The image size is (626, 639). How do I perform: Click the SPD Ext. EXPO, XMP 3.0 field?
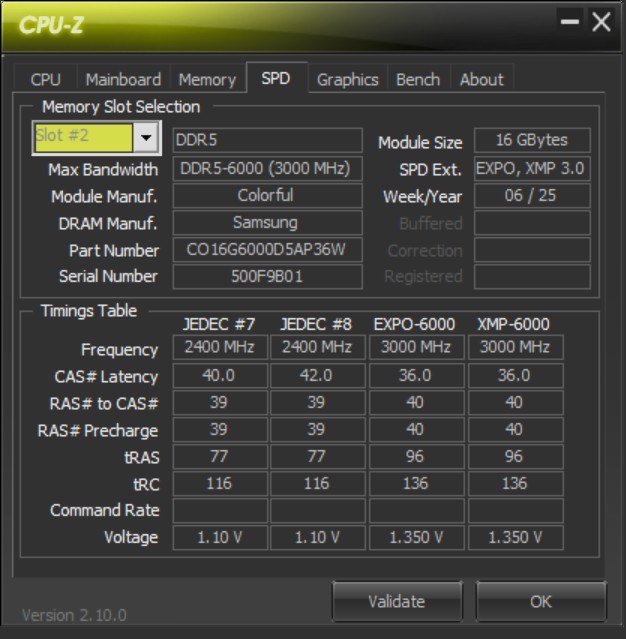tap(532, 168)
